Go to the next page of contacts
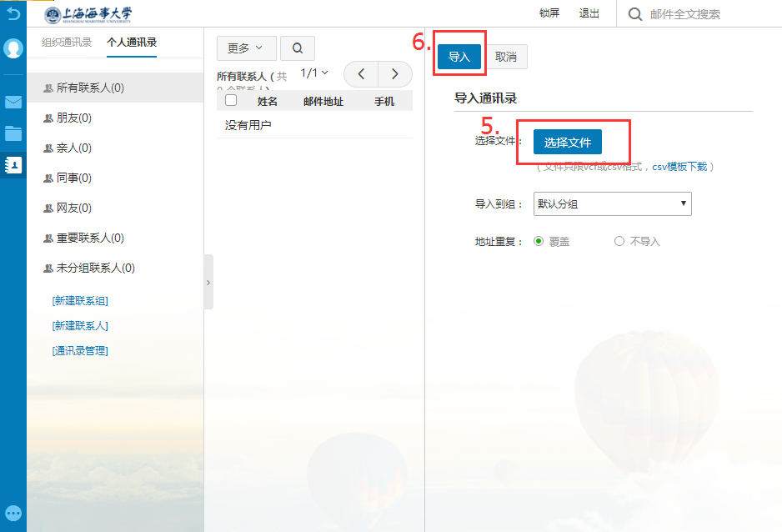This screenshot has width=782, height=532. (394, 74)
